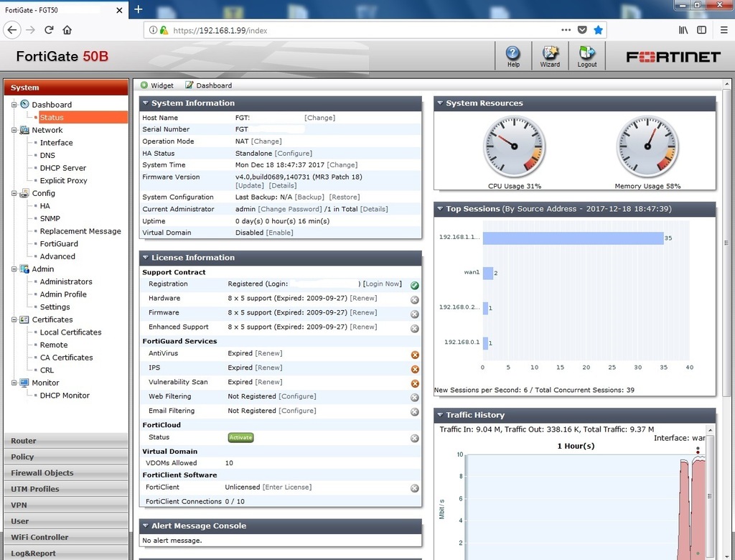Screen dimensions: 735x560
Task: Click the Dashboard edit pencil icon
Action: pos(189,85)
